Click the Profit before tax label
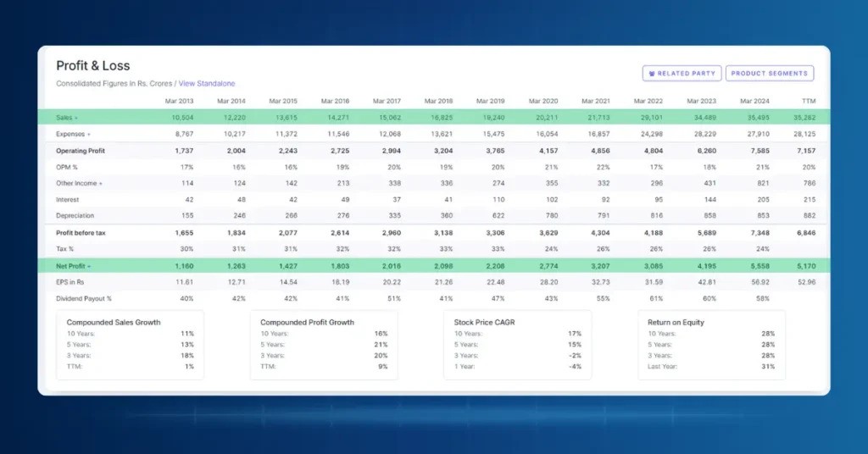The height and width of the screenshot is (454, 868). pyautogui.click(x=81, y=233)
